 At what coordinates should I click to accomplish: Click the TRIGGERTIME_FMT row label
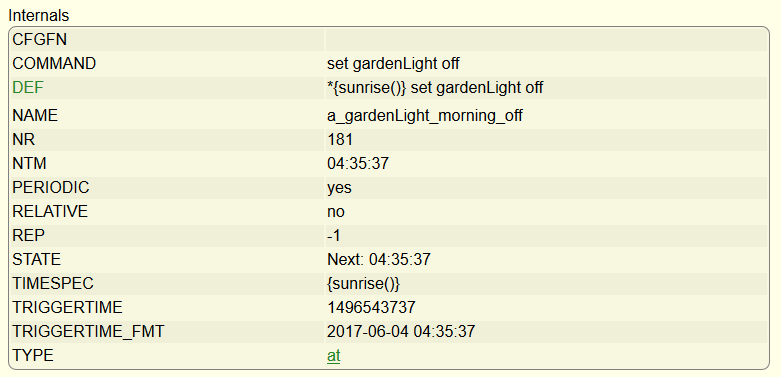88,332
